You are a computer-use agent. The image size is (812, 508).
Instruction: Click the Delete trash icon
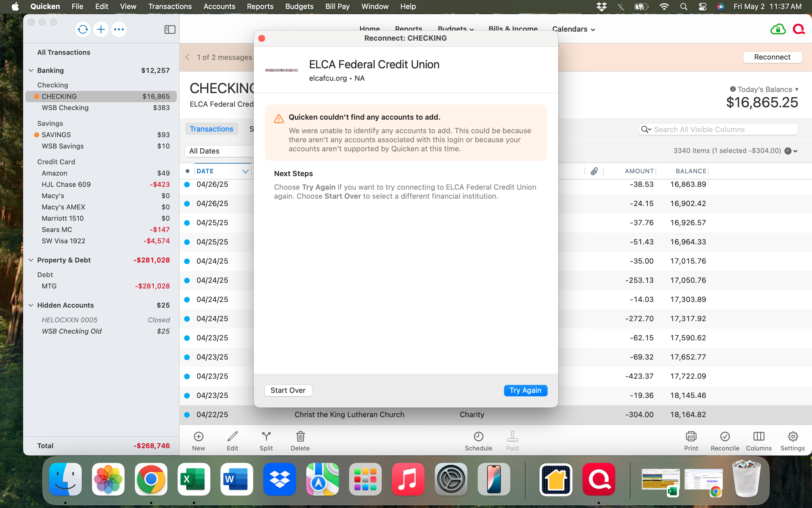(300, 436)
